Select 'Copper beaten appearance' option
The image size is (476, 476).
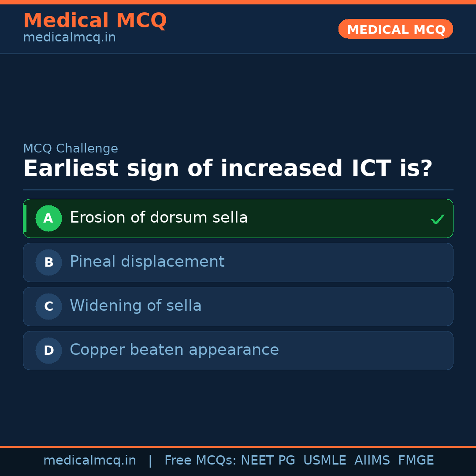click(x=174, y=350)
